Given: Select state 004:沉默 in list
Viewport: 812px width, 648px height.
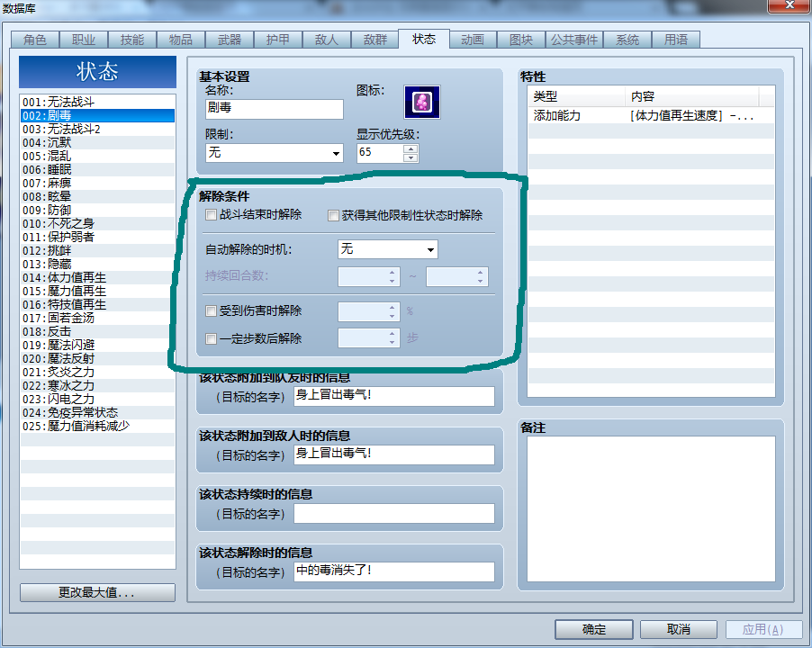Looking at the screenshot, I should point(97,142).
